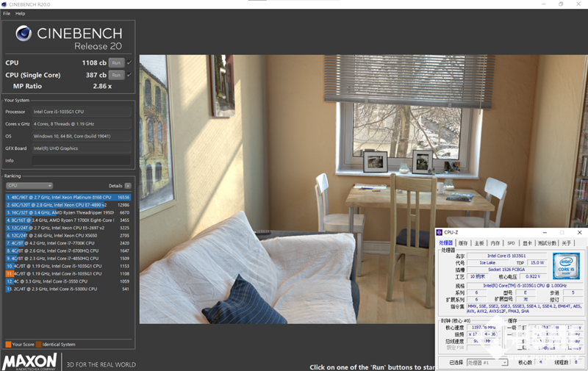Click the 0.922 V core voltage value
This screenshot has height=371, width=588.
click(533, 276)
